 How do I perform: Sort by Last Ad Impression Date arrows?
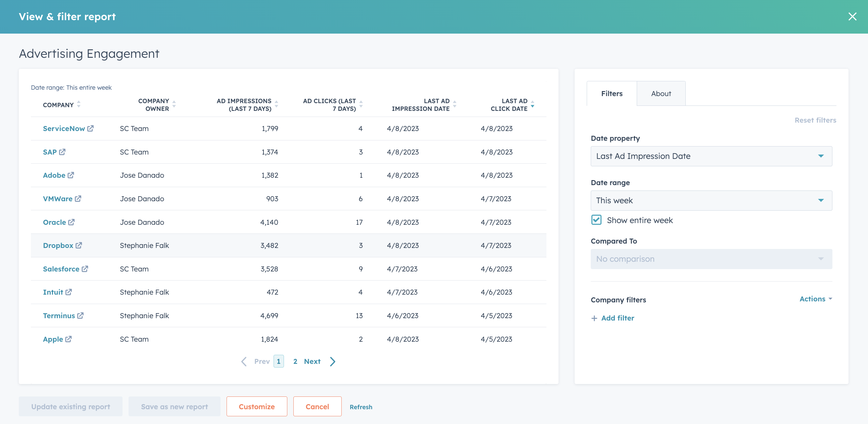pyautogui.click(x=454, y=104)
